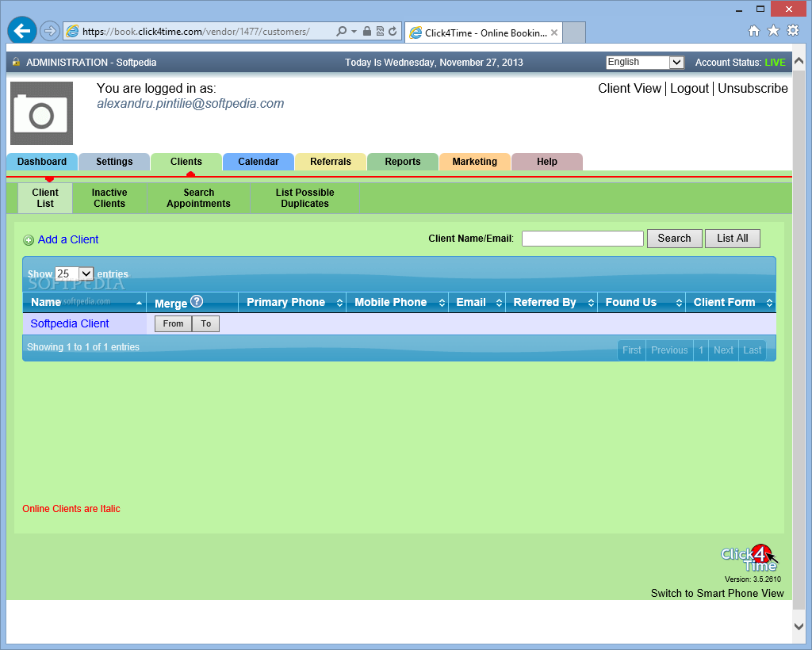This screenshot has width=812, height=650.
Task: Open the Reports tab
Action: click(x=402, y=162)
